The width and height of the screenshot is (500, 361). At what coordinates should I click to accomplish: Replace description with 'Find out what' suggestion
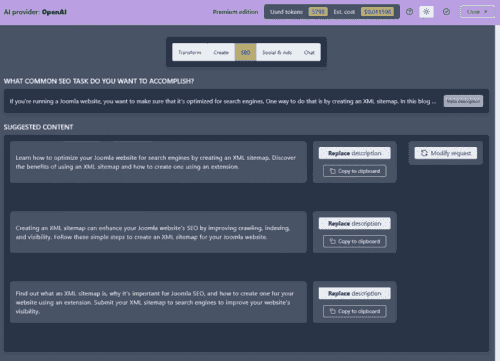pyautogui.click(x=354, y=293)
